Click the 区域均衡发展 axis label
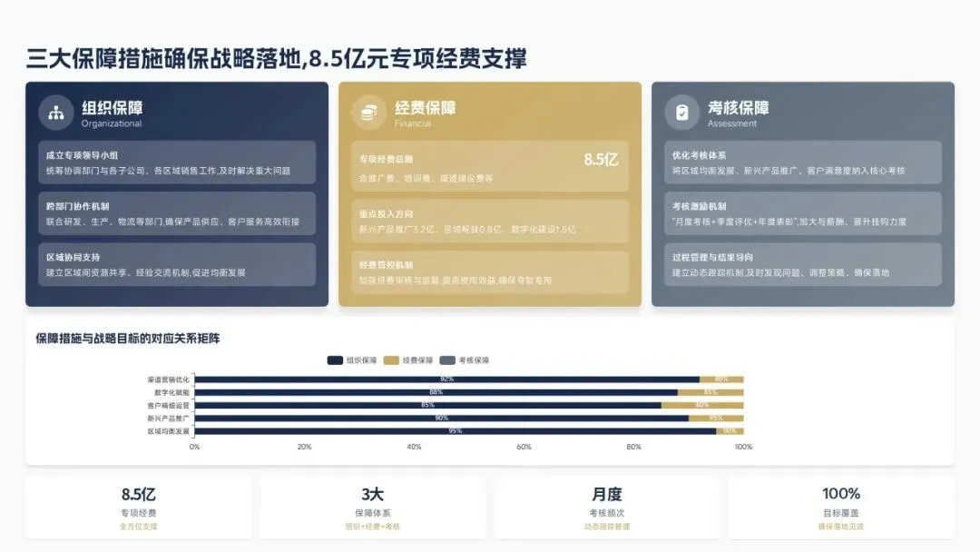 point(168,431)
